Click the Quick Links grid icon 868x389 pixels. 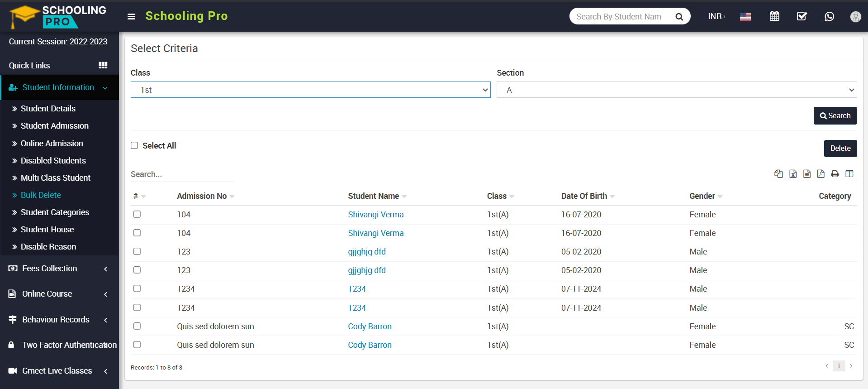coord(103,65)
